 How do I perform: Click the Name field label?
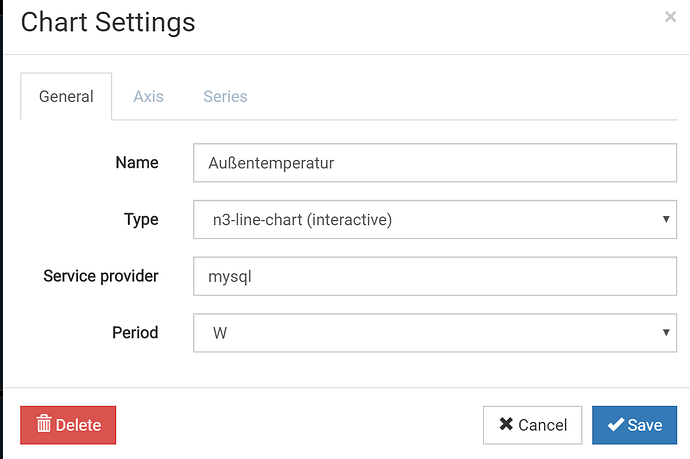click(137, 162)
